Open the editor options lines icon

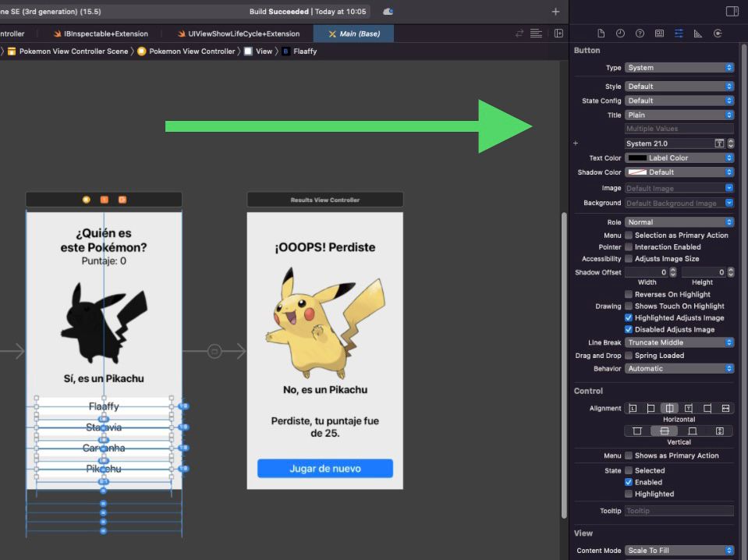click(x=536, y=34)
